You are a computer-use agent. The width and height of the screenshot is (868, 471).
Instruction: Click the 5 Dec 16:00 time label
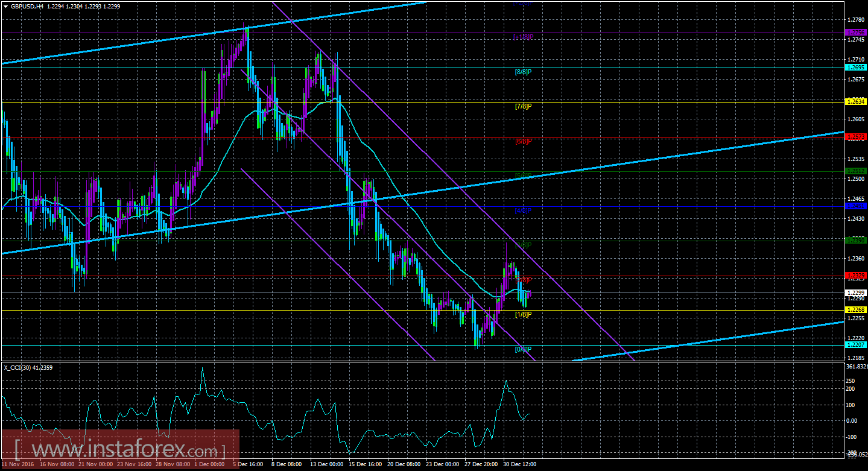click(x=247, y=465)
